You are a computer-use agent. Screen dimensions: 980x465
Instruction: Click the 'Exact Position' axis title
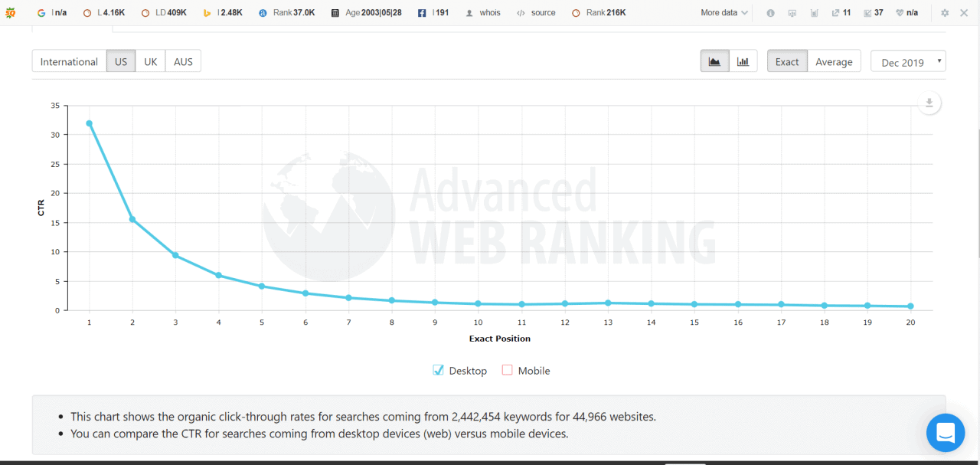[x=500, y=339]
